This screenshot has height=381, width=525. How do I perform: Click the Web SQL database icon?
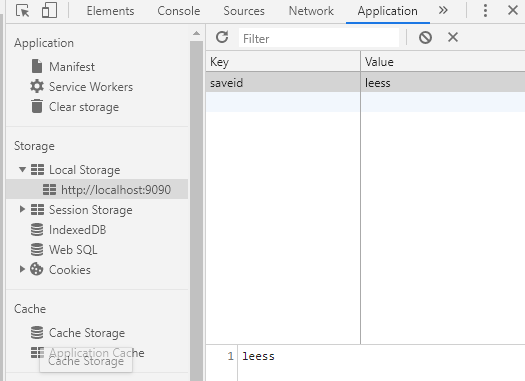37,249
